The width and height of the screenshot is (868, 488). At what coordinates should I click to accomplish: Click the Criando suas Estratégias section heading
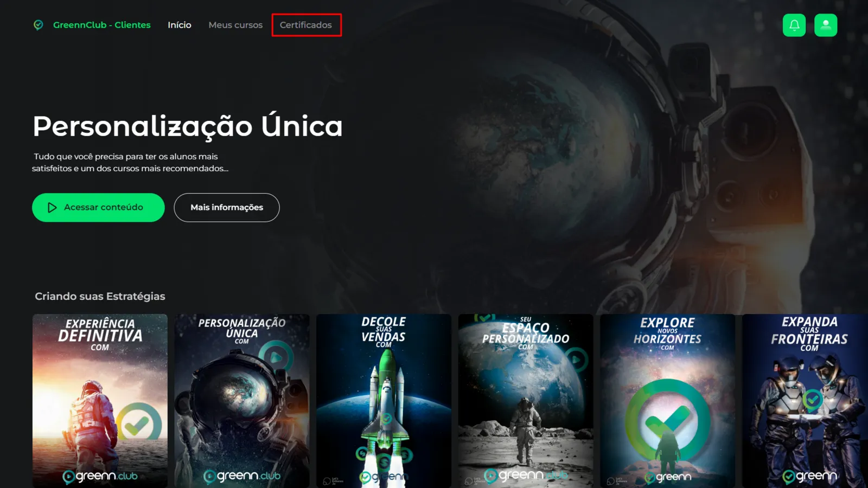pyautogui.click(x=100, y=297)
